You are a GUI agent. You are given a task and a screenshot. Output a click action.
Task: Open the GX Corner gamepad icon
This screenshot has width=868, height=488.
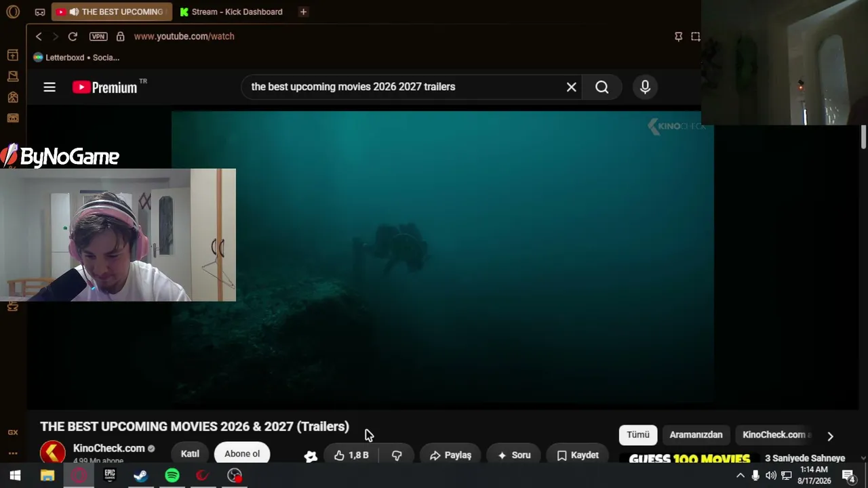click(40, 12)
